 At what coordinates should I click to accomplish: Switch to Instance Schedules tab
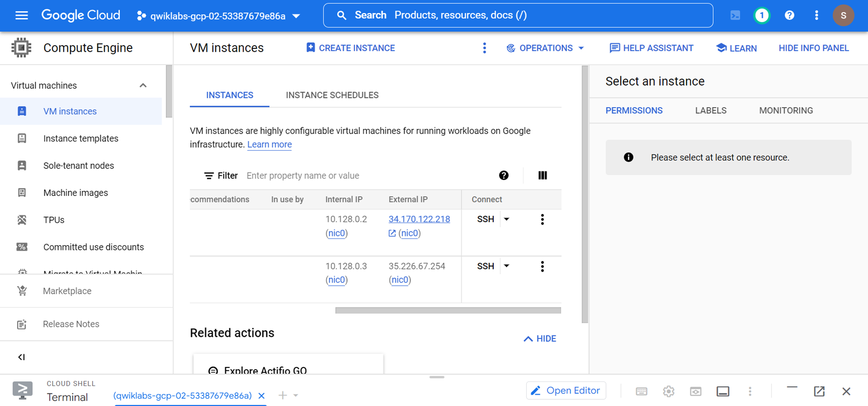(332, 95)
